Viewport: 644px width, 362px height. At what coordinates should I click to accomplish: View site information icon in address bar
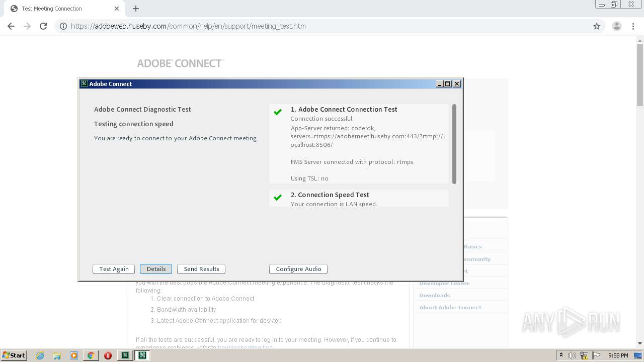pos(63,26)
